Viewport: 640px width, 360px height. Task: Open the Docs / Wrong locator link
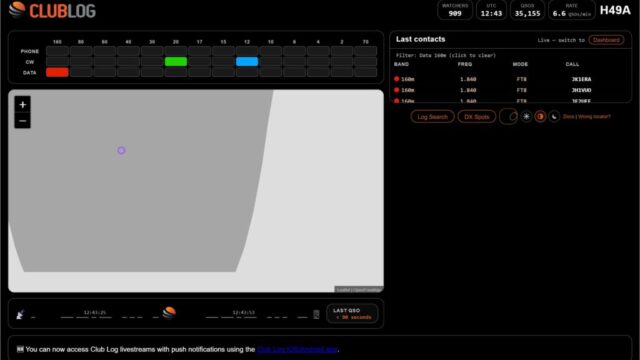587,117
